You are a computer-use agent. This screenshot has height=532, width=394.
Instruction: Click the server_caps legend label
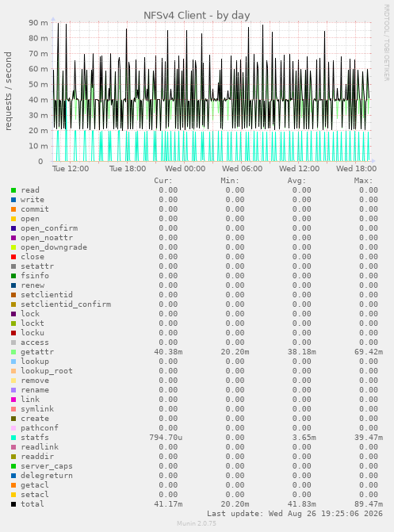click(47, 466)
